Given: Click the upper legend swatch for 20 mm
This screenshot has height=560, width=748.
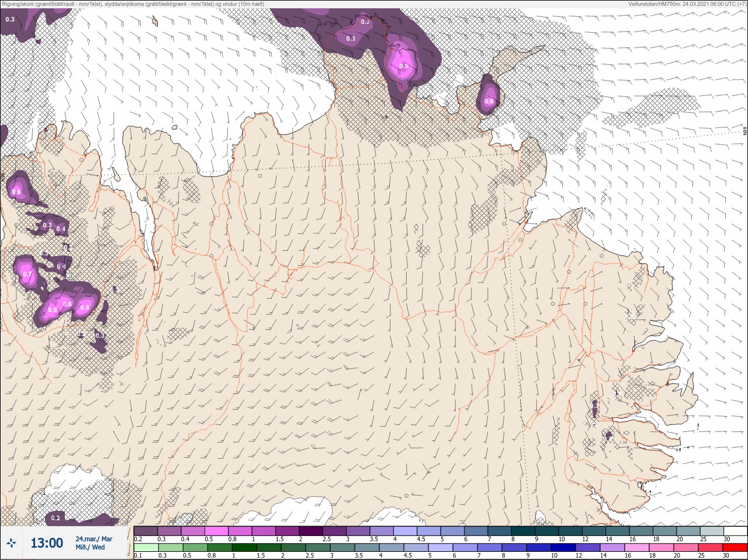Looking at the screenshot, I should [x=690, y=531].
